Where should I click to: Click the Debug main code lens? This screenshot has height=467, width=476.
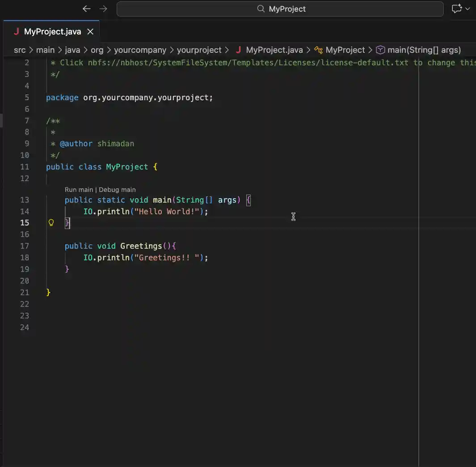point(117,190)
